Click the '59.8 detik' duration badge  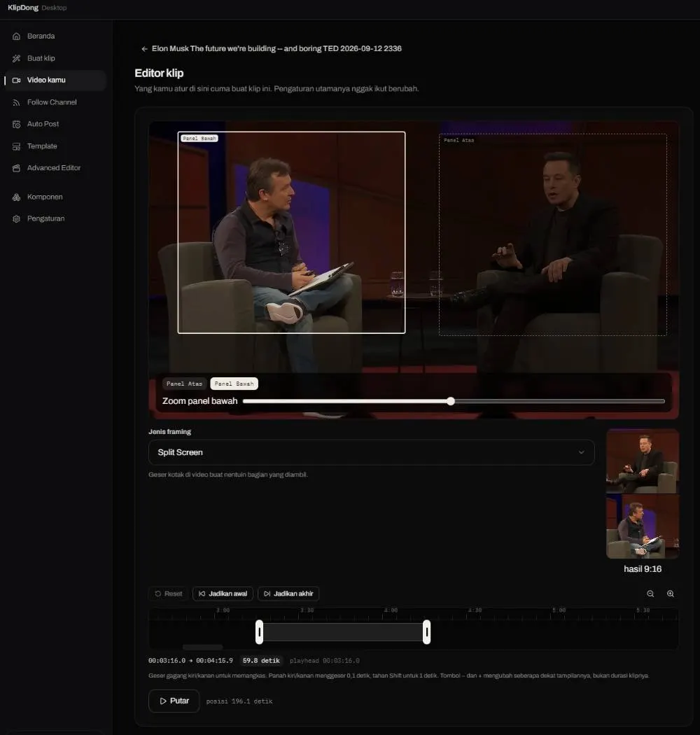tap(261, 661)
